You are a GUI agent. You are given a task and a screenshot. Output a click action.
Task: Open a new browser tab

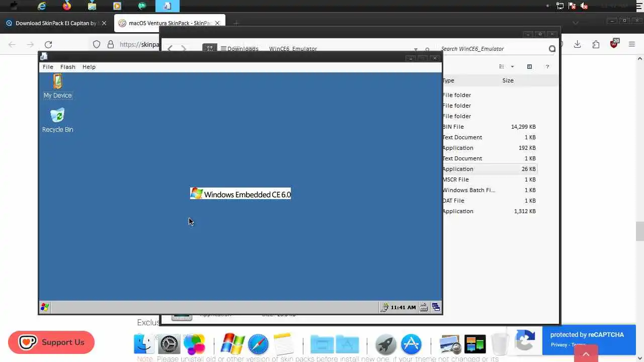pyautogui.click(x=236, y=23)
